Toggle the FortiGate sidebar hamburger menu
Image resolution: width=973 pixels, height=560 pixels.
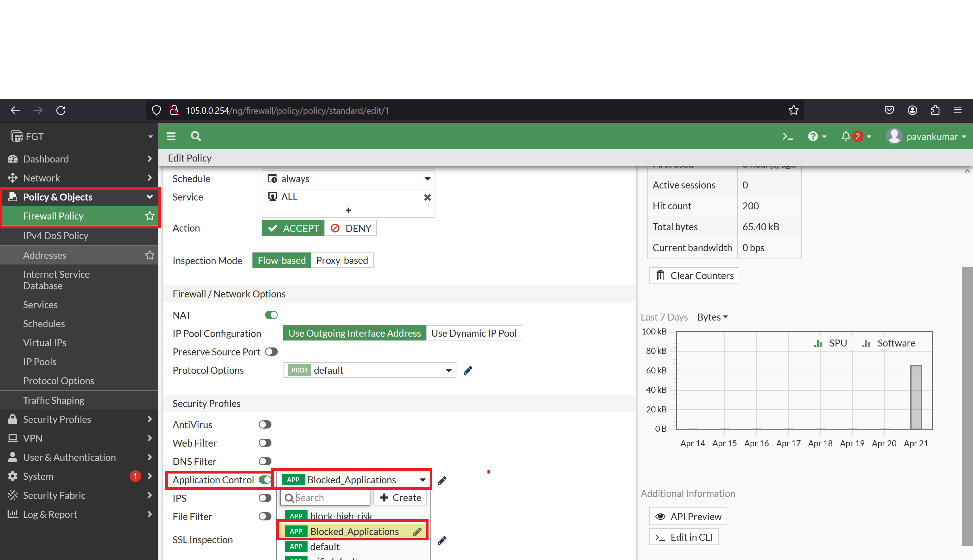click(171, 136)
